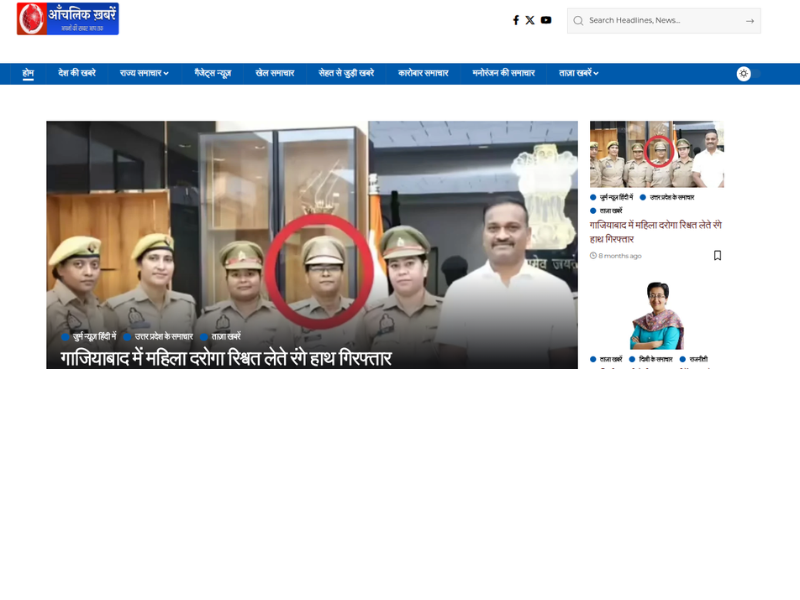800x600 pixels.
Task: Focus the Search Headlines, News input field
Action: (664, 21)
